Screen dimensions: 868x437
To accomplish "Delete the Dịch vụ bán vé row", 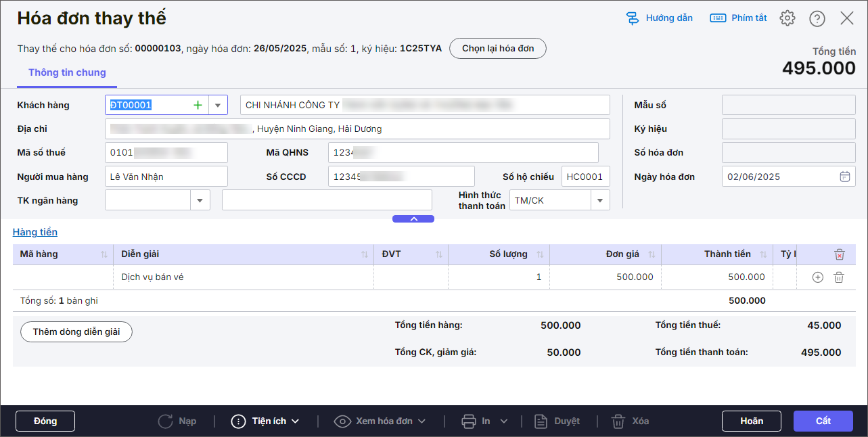I will [x=839, y=277].
